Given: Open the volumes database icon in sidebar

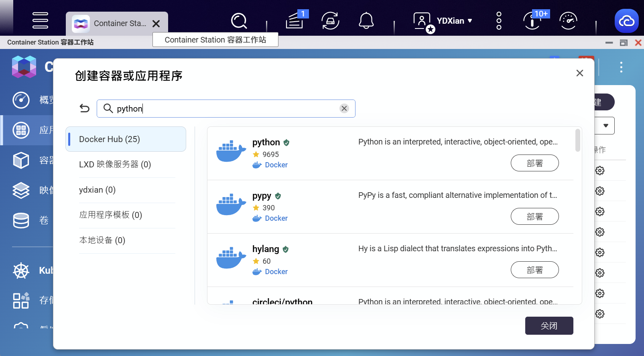Looking at the screenshot, I should [21, 220].
